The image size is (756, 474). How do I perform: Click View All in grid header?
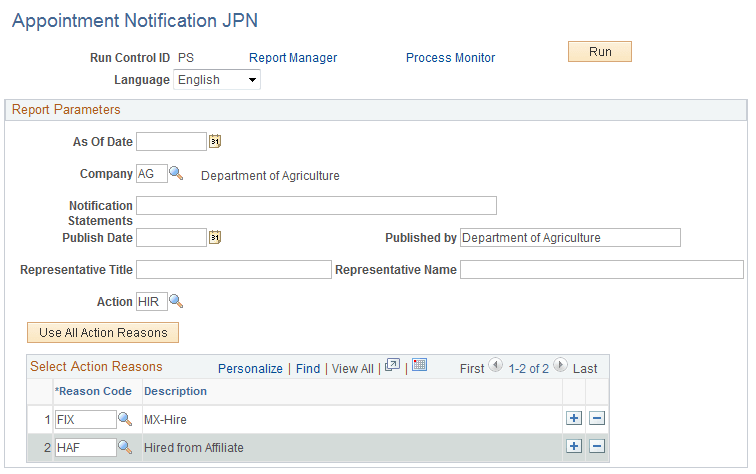click(352, 369)
